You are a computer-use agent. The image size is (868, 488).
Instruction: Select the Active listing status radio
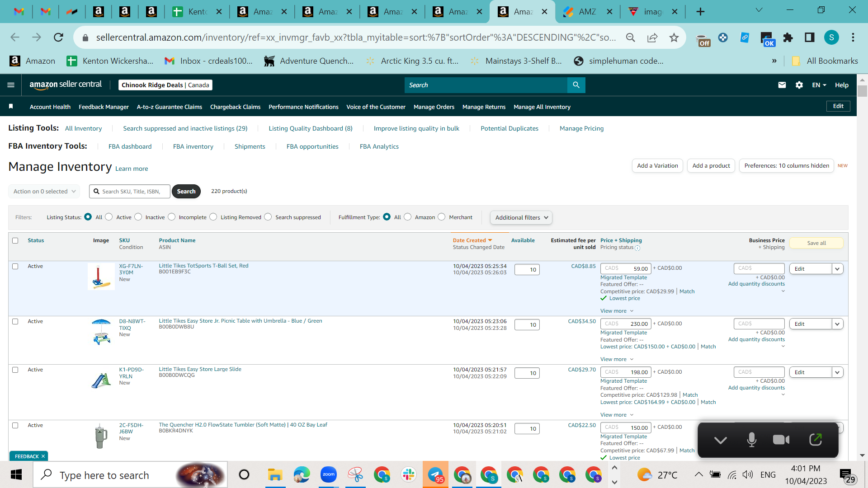click(109, 217)
